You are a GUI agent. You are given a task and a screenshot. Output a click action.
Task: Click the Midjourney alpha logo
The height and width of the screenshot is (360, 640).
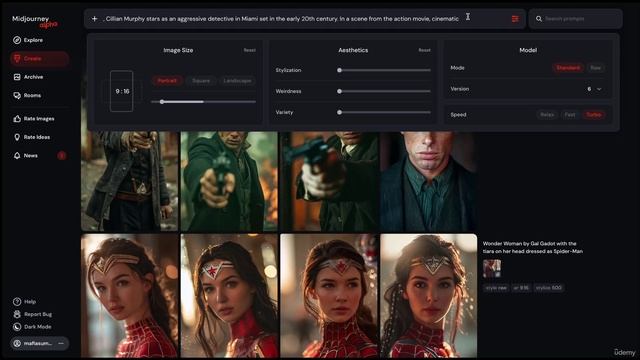[x=35, y=22]
